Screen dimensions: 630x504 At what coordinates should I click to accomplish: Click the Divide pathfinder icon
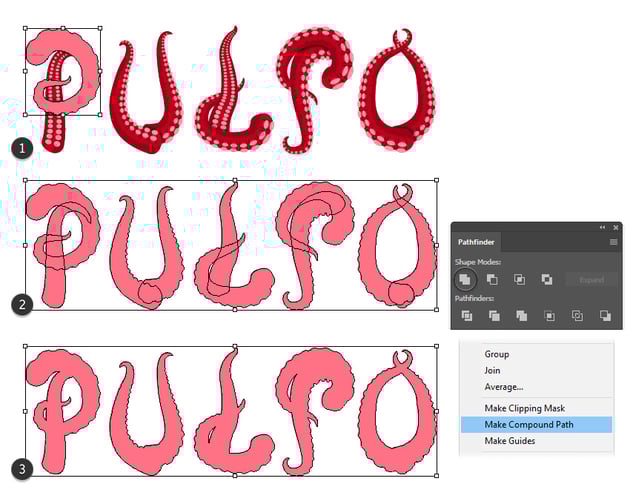tap(466, 316)
